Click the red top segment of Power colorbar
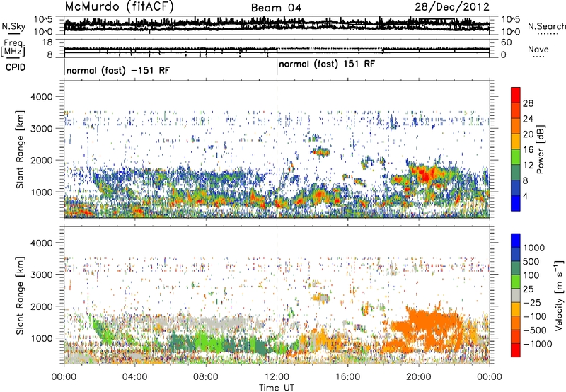The width and height of the screenshot is (566, 392). (516, 96)
